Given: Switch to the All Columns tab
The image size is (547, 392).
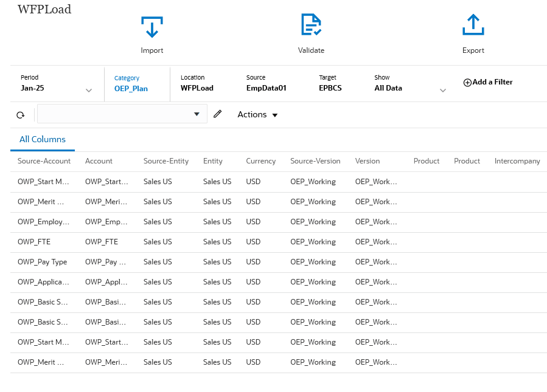Looking at the screenshot, I should (42, 139).
